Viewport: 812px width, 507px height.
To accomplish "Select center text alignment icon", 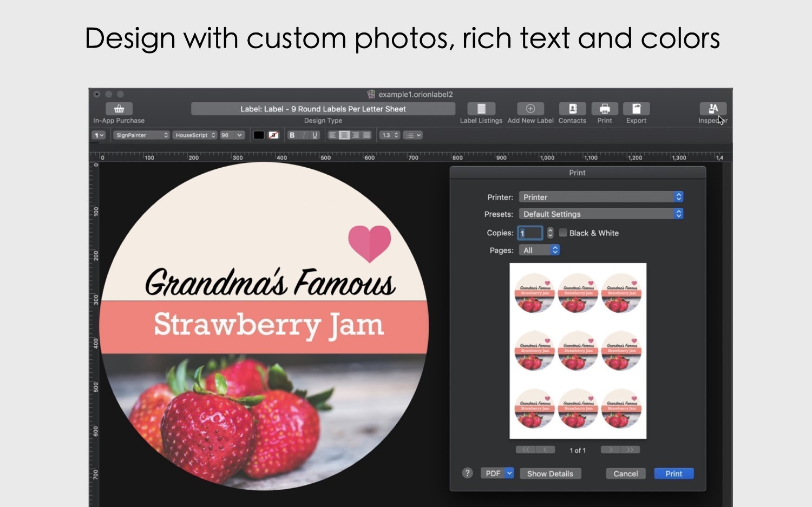I will tap(344, 135).
